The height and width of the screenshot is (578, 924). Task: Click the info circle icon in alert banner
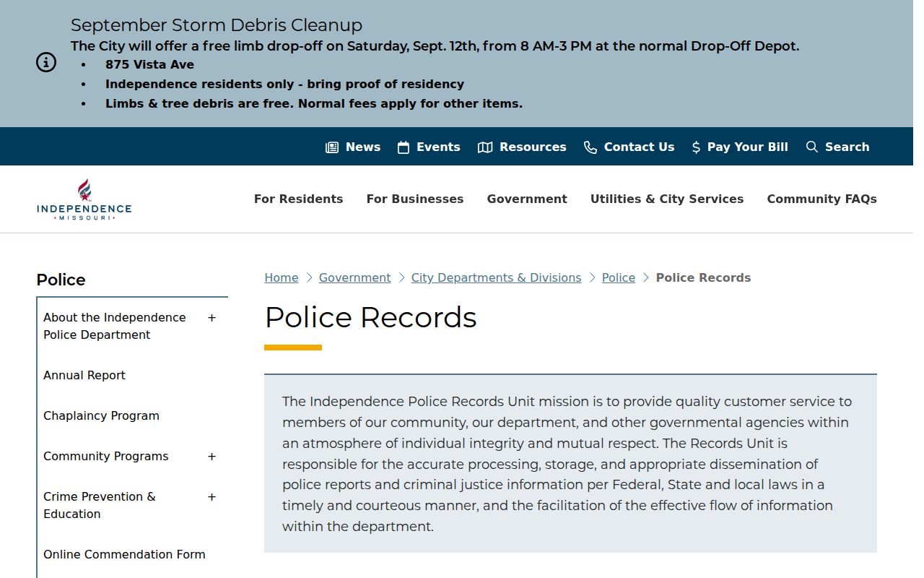point(46,63)
